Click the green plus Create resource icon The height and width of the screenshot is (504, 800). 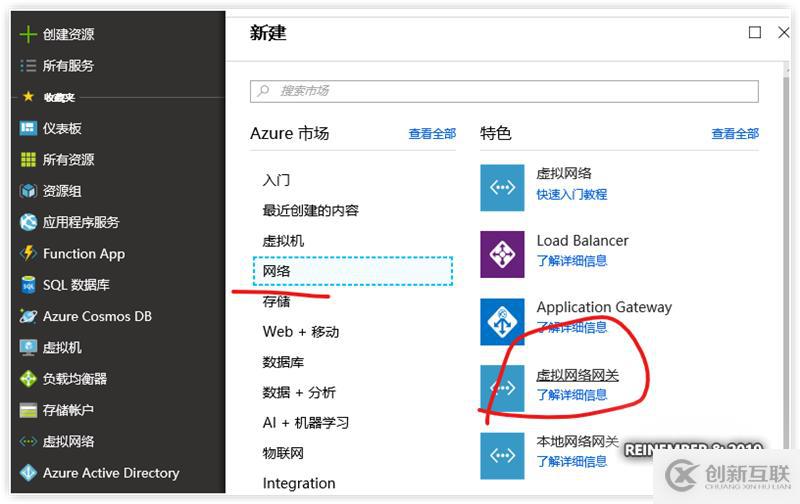point(28,34)
